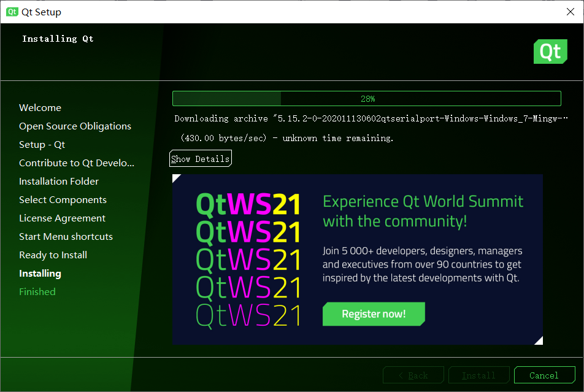Click the Downloading archive status text
Image resolution: width=584 pixels, height=392 pixels.
click(371, 118)
